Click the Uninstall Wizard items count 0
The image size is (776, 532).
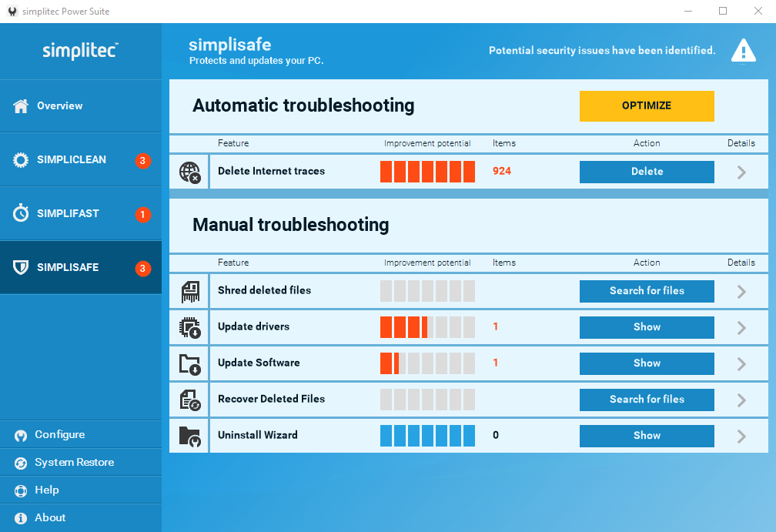pos(496,435)
